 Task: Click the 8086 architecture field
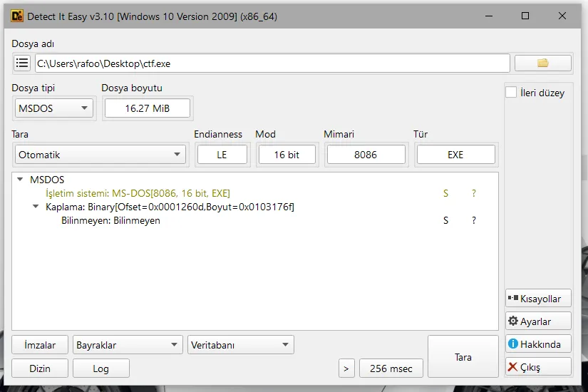[x=366, y=155]
